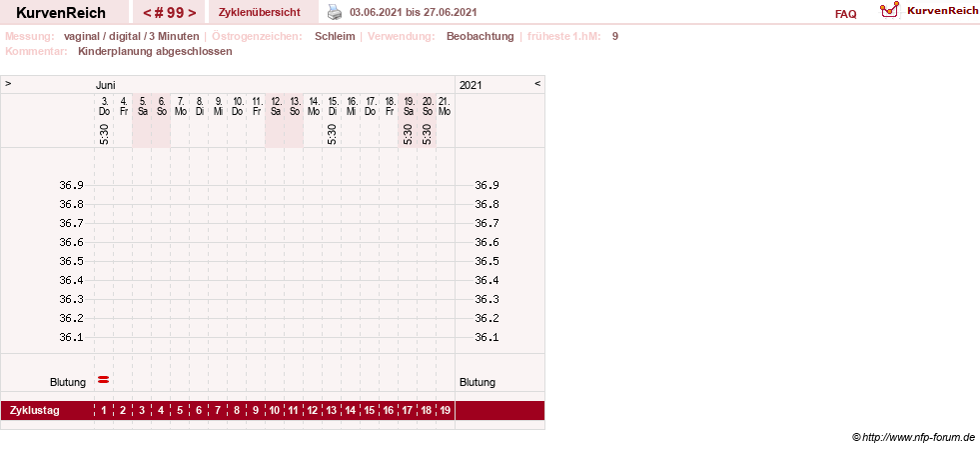Click the red bleeding marker on day 1
The width and height of the screenshot is (980, 449).
[x=104, y=379]
